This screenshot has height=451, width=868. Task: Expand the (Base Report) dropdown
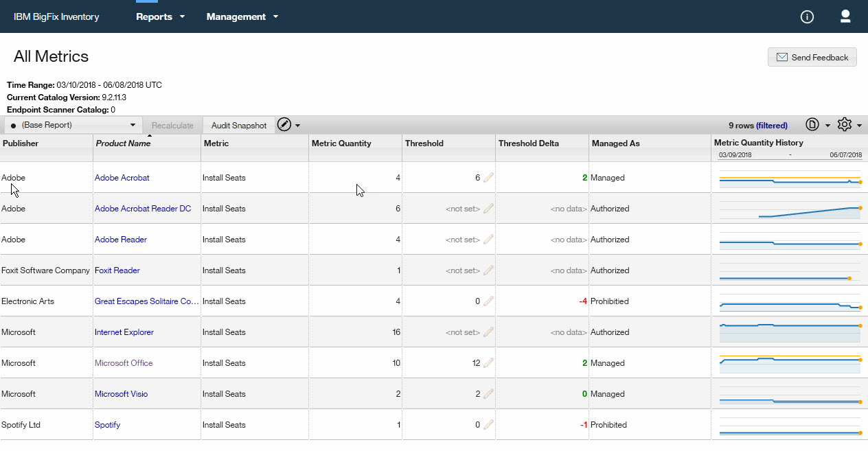coord(73,125)
